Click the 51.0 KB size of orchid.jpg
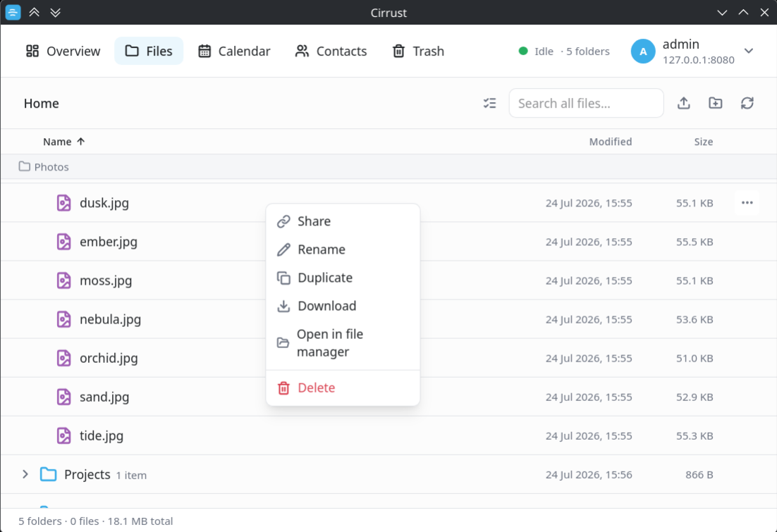Viewport: 777px width, 532px height. [695, 358]
